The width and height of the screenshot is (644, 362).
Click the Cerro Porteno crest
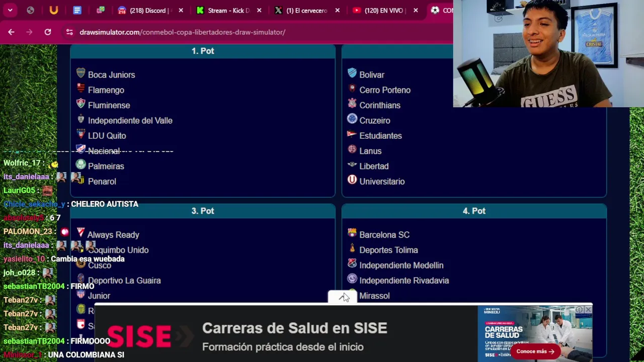click(x=352, y=88)
